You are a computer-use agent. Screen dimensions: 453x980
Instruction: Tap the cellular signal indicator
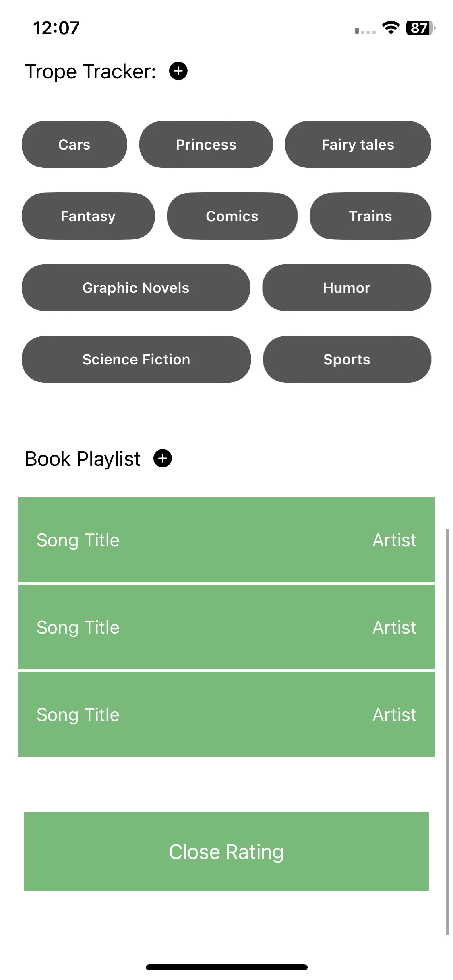(365, 31)
